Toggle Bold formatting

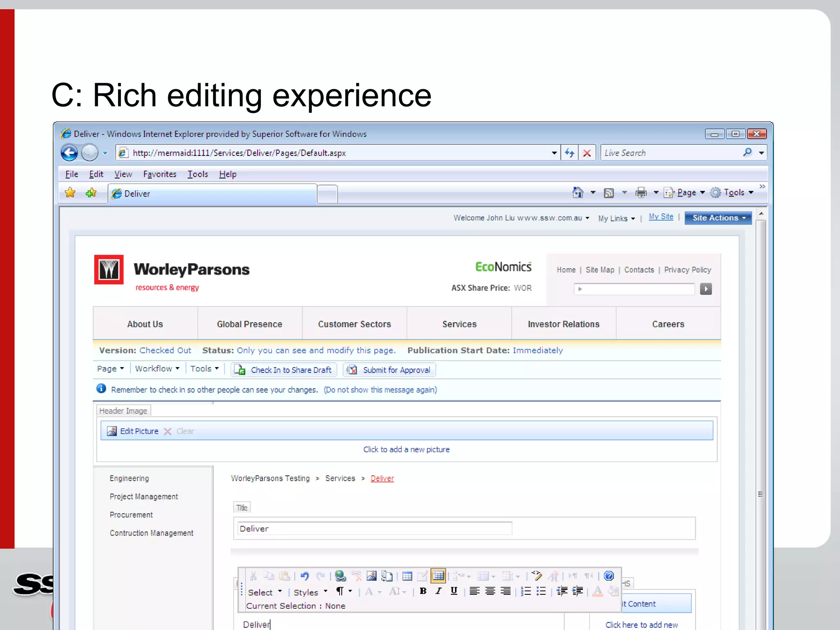click(x=423, y=591)
